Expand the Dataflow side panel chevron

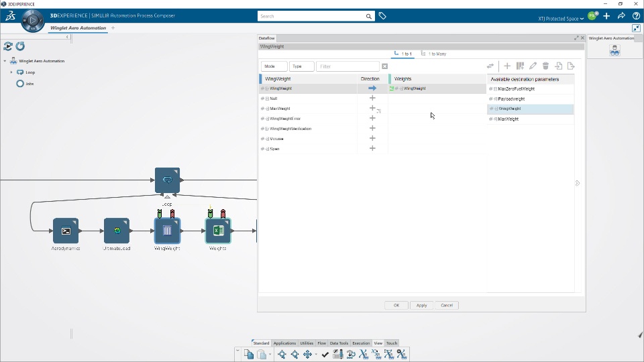click(x=578, y=183)
